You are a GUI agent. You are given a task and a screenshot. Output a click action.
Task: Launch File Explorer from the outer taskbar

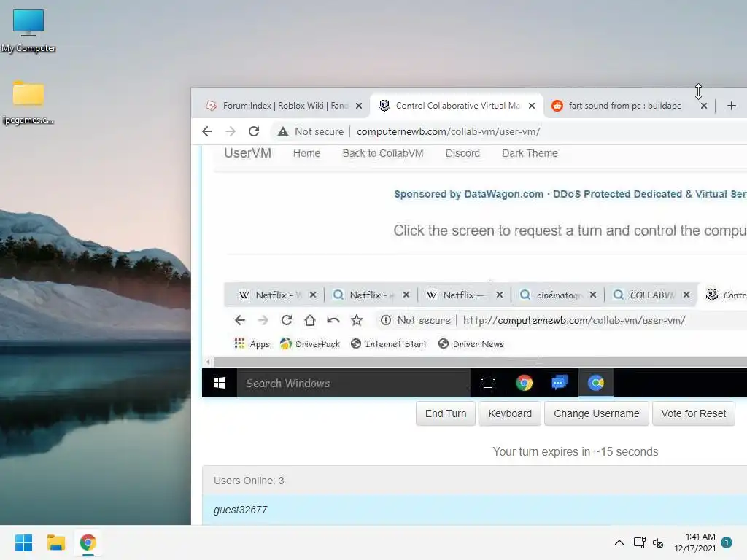[55, 542]
